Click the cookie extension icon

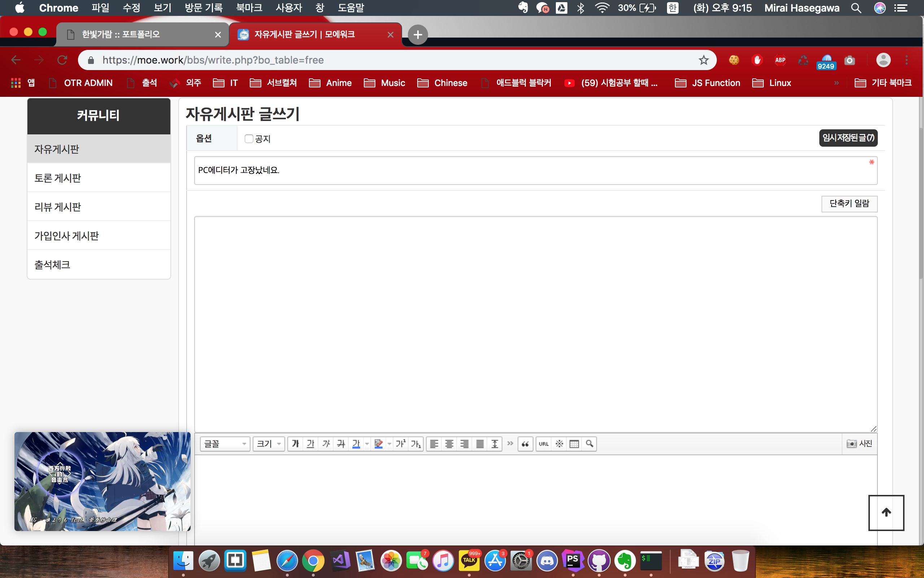click(734, 60)
